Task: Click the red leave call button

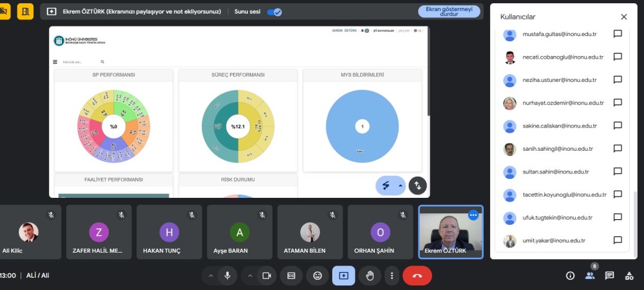Action: (x=417, y=275)
